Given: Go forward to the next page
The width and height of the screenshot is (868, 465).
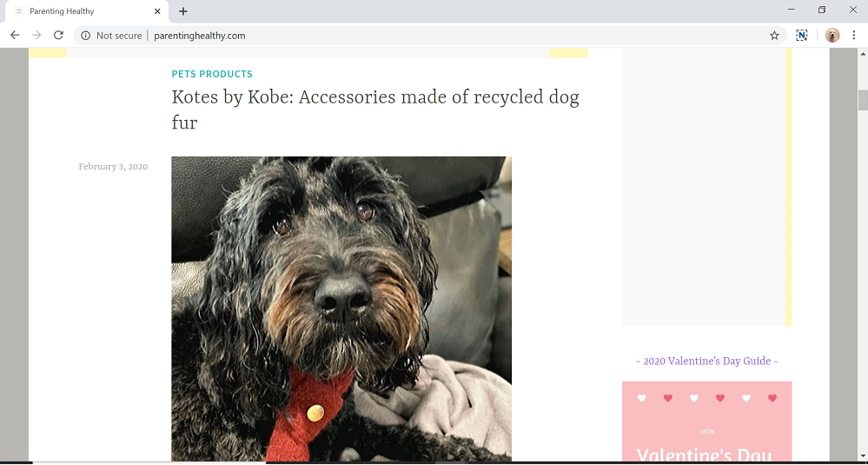Looking at the screenshot, I should (x=36, y=36).
